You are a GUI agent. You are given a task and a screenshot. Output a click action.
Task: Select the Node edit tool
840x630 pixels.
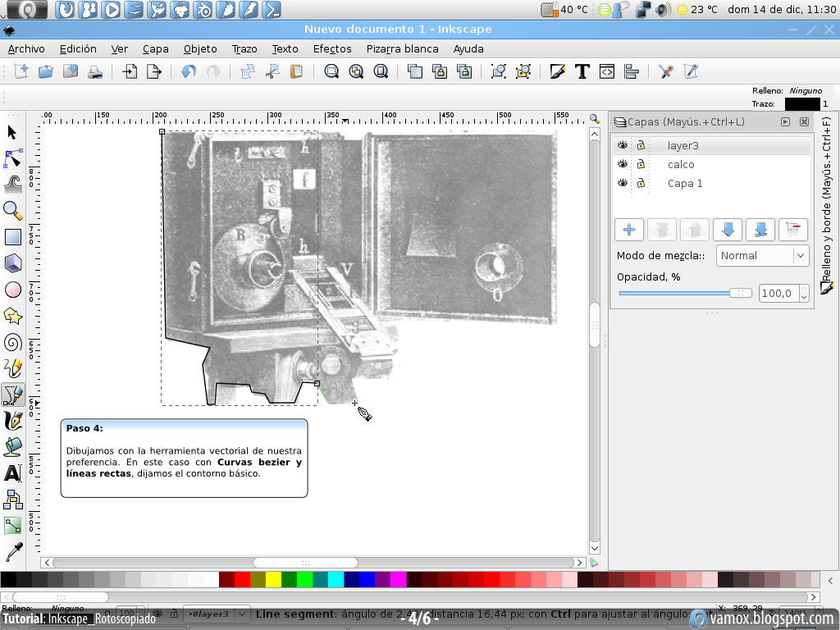[x=13, y=158]
